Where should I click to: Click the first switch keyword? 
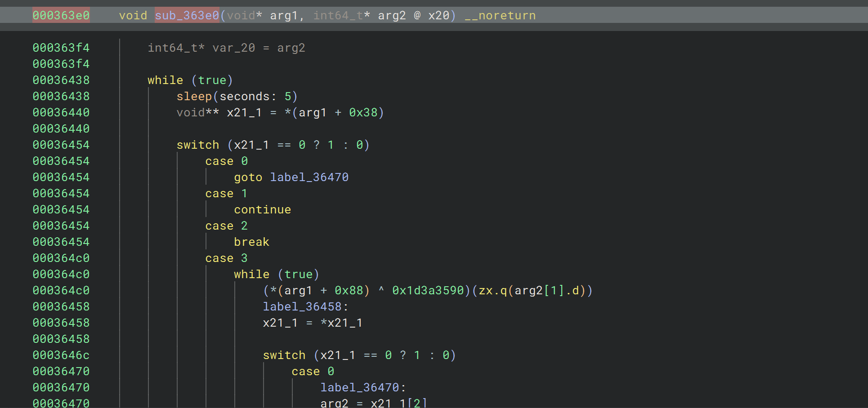click(197, 145)
